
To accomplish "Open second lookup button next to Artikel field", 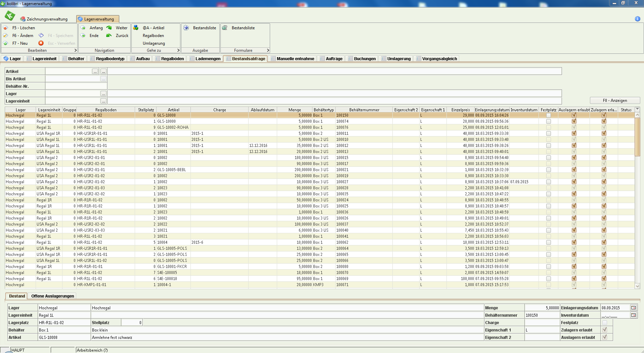I will (103, 72).
